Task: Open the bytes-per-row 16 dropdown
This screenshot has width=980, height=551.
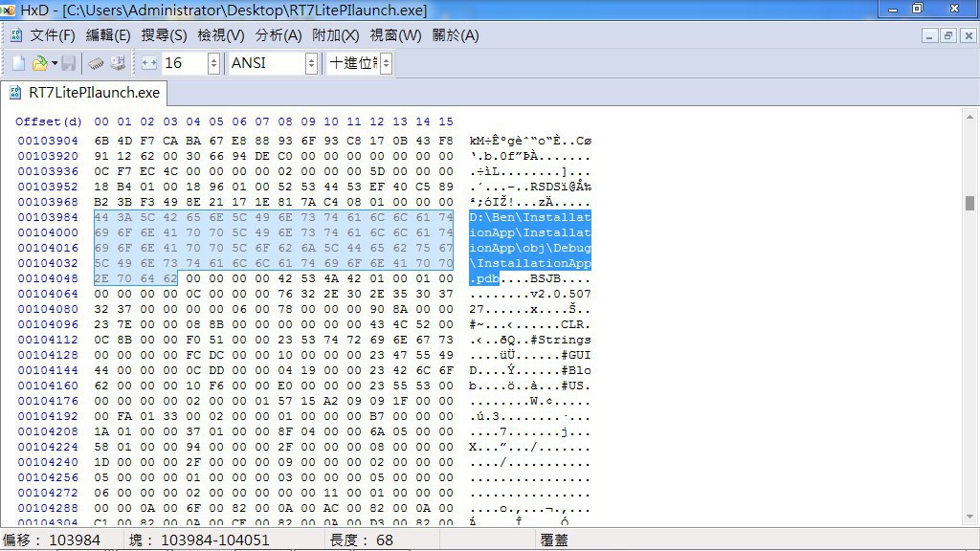Action: [213, 63]
